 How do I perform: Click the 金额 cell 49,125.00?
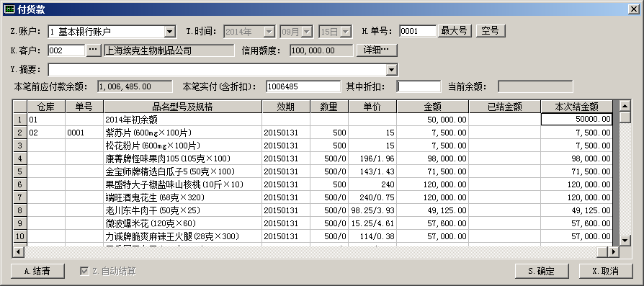click(x=432, y=210)
